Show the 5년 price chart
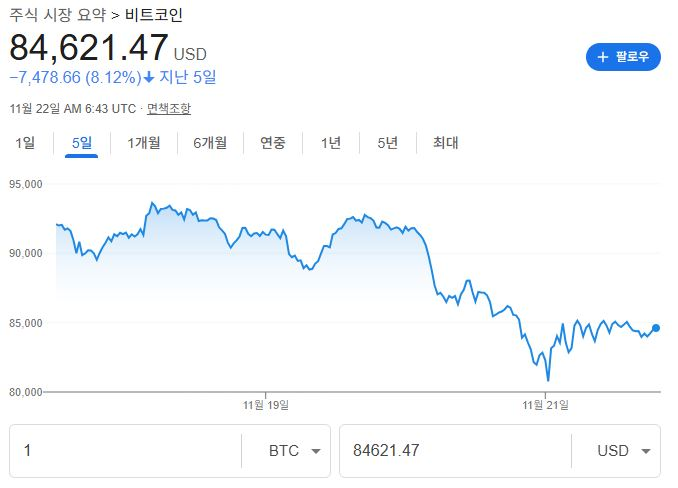This screenshot has height=488, width=678. click(x=387, y=143)
